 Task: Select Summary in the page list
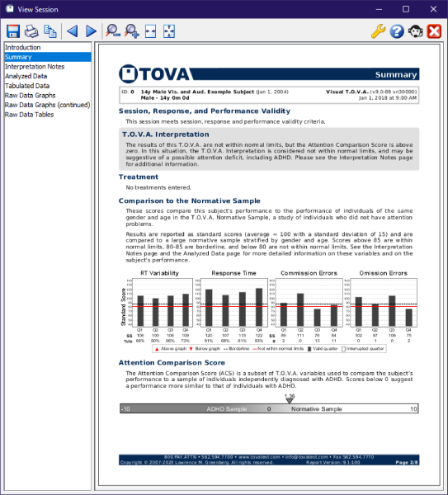(x=48, y=57)
